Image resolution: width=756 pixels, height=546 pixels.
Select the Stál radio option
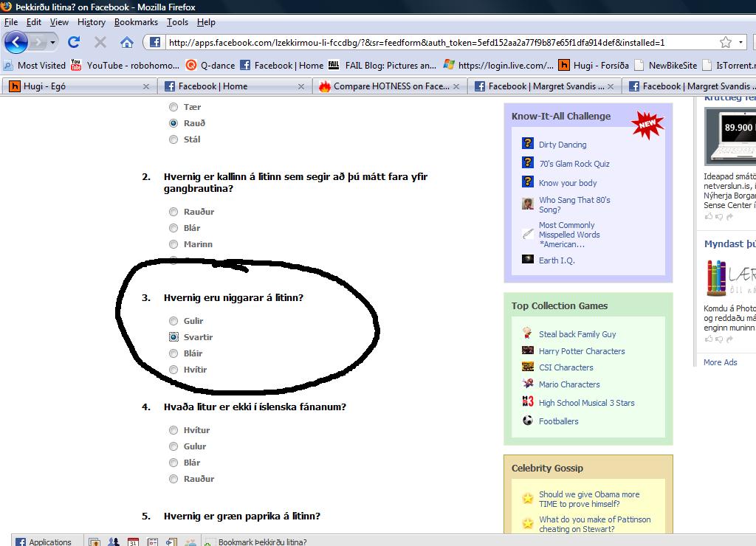(x=173, y=139)
